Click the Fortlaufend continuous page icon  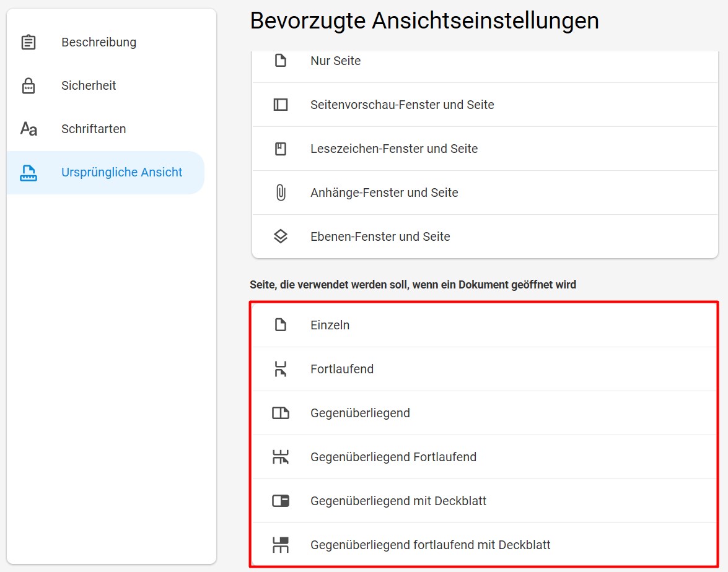281,369
